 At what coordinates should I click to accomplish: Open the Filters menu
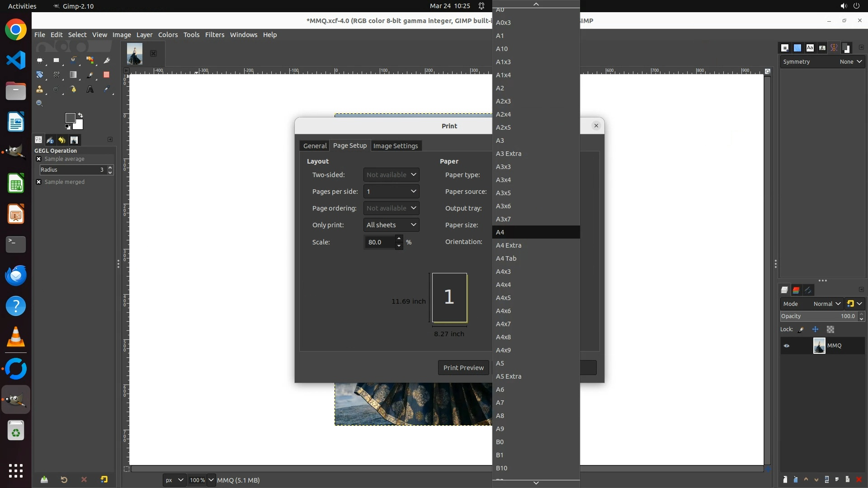[214, 35]
